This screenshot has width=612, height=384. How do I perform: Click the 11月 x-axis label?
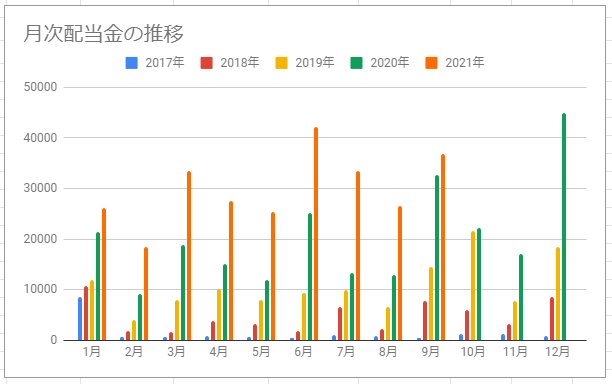515,352
